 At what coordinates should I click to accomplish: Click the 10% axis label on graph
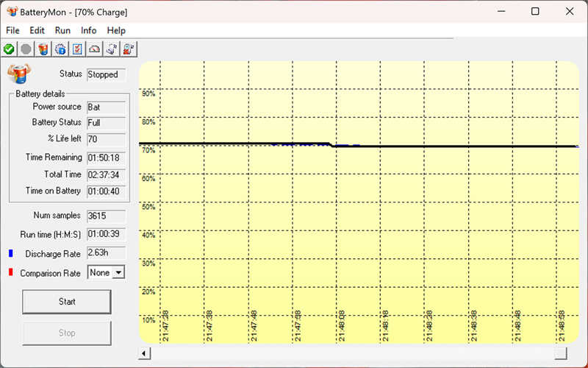point(148,320)
